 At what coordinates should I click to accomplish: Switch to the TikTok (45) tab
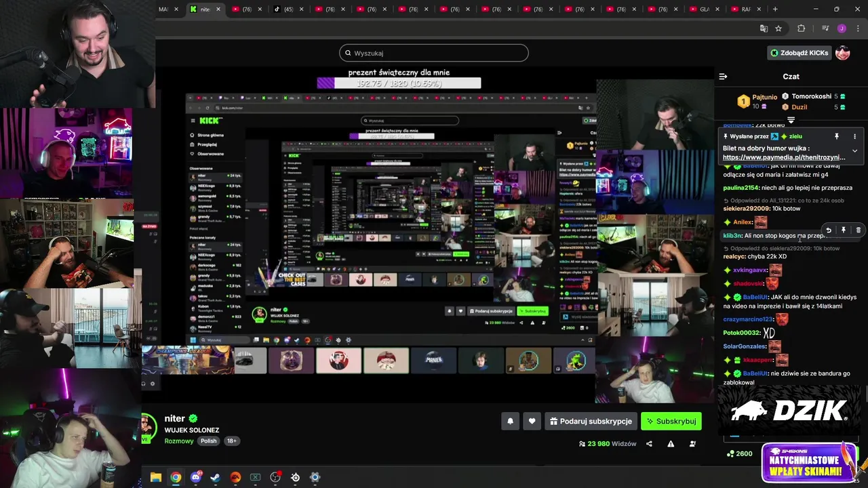288,9
